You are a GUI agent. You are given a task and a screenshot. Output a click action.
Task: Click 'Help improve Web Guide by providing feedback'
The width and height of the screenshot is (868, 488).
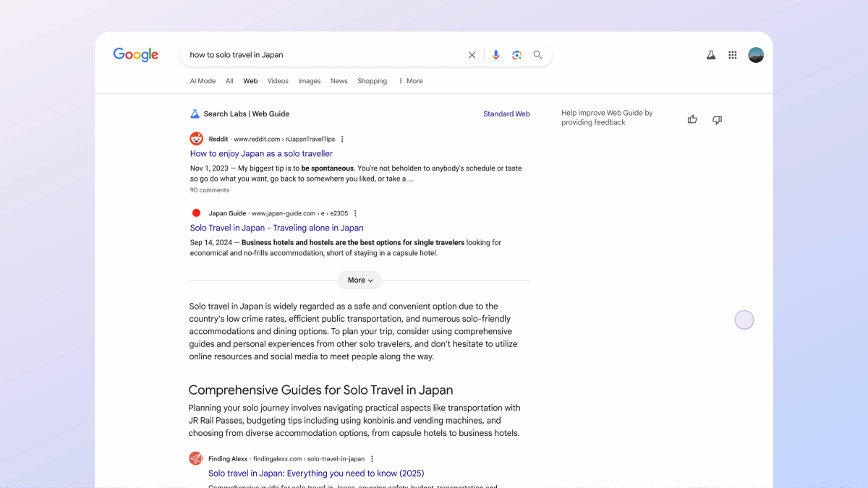click(608, 117)
